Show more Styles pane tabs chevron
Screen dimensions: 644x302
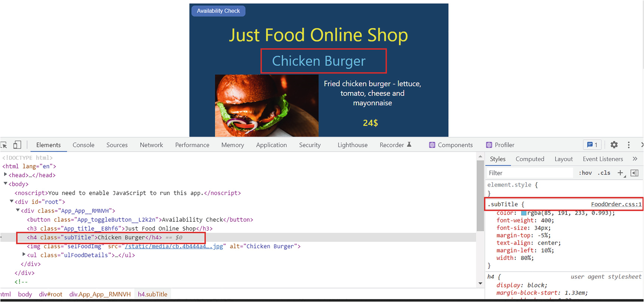pyautogui.click(x=635, y=159)
